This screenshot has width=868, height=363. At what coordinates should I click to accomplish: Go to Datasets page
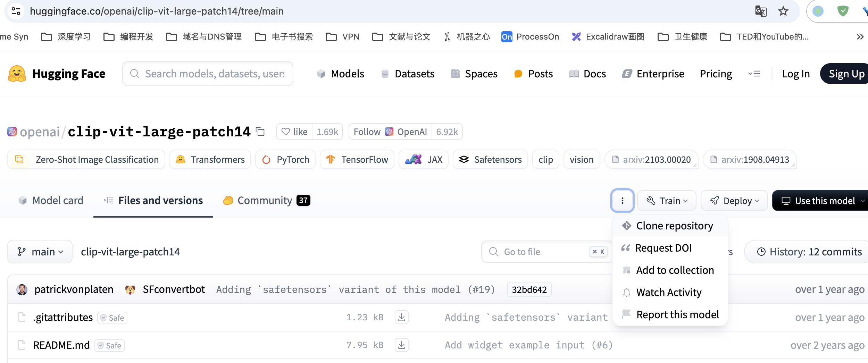tap(408, 74)
